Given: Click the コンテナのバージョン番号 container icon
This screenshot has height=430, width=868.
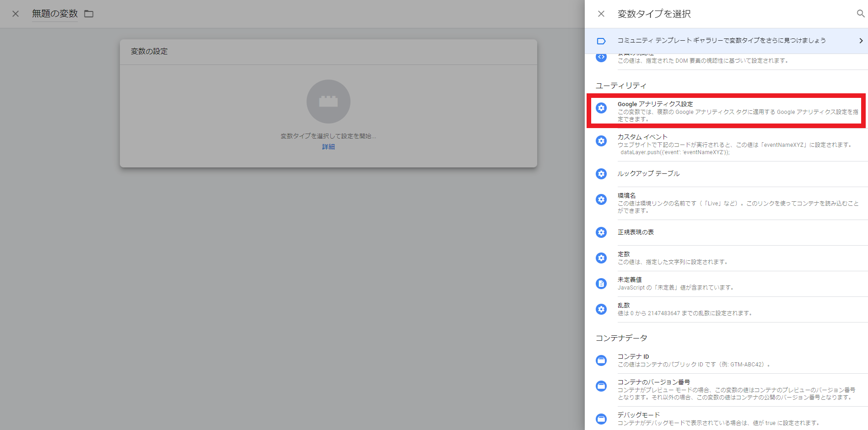Looking at the screenshot, I should coord(601,386).
